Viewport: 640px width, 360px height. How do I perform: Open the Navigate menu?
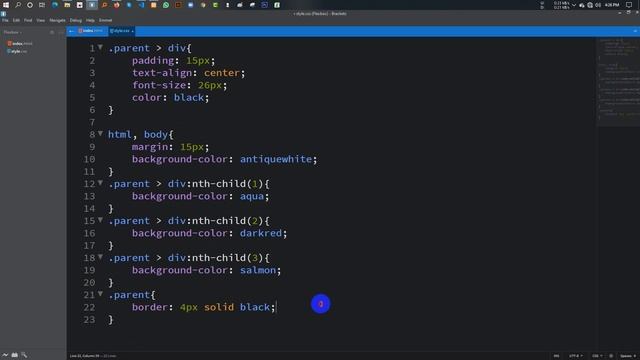[x=57, y=20]
